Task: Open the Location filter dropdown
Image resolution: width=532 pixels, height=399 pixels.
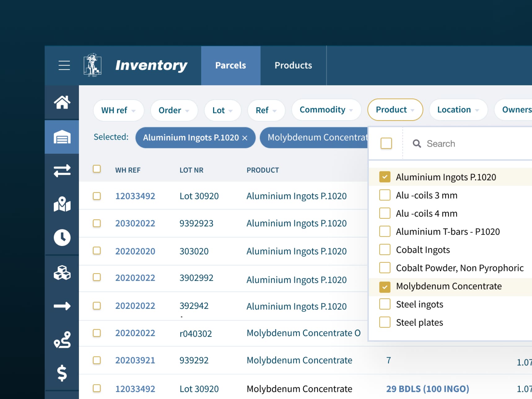Action: pyautogui.click(x=458, y=110)
